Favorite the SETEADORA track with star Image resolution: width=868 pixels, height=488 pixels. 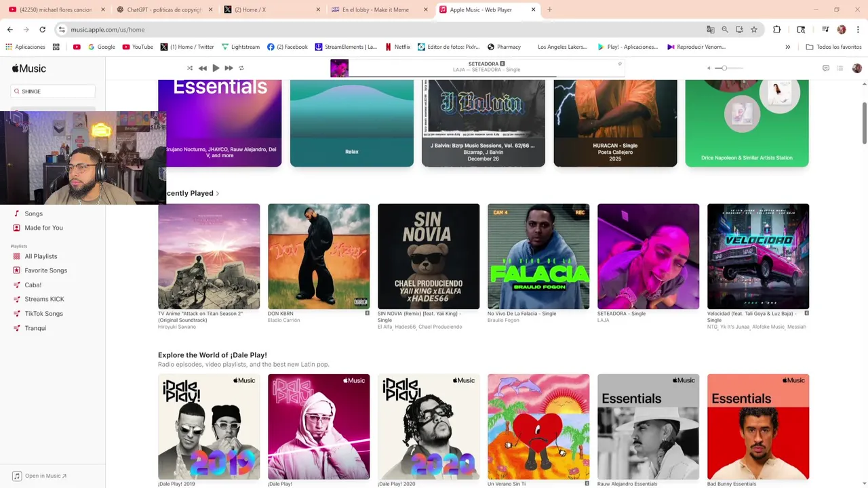point(619,64)
